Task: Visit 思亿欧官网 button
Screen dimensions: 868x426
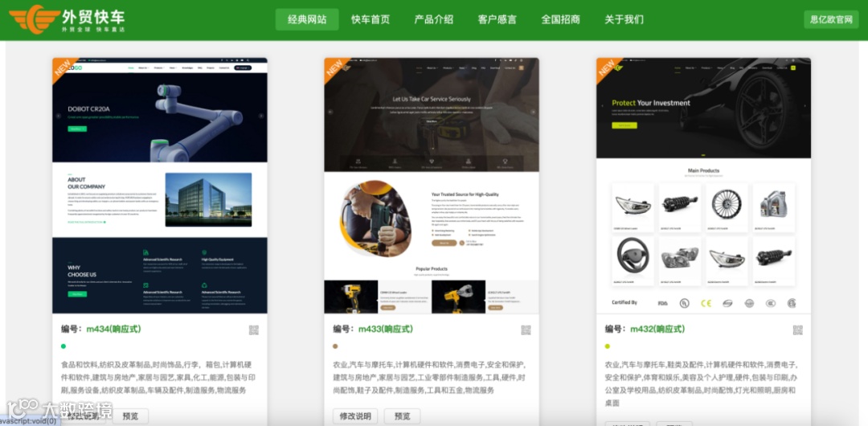Action: point(831,19)
